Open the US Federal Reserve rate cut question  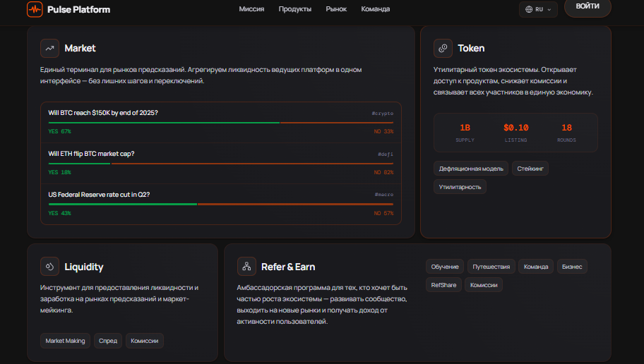(x=99, y=195)
